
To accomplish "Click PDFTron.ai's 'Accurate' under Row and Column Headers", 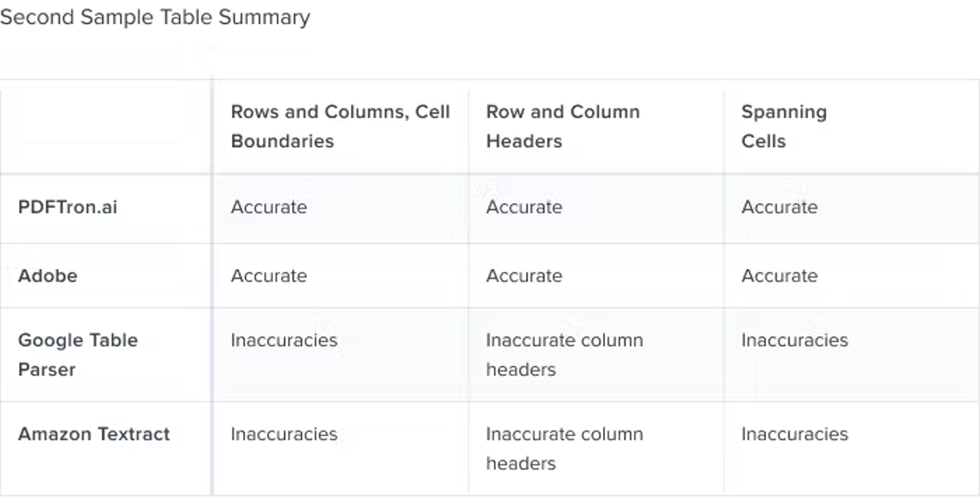I will tap(524, 207).
